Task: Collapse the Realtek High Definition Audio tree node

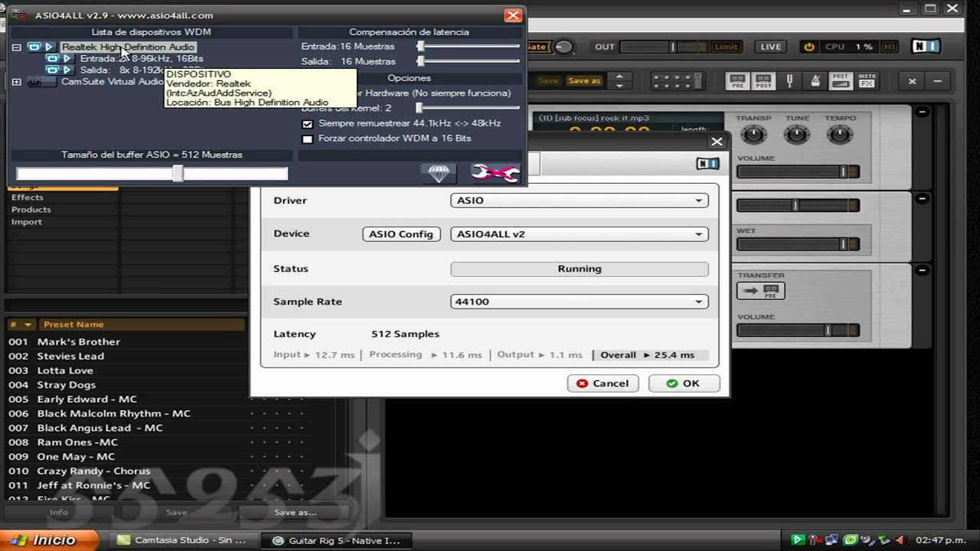Action: pyautogui.click(x=16, y=47)
